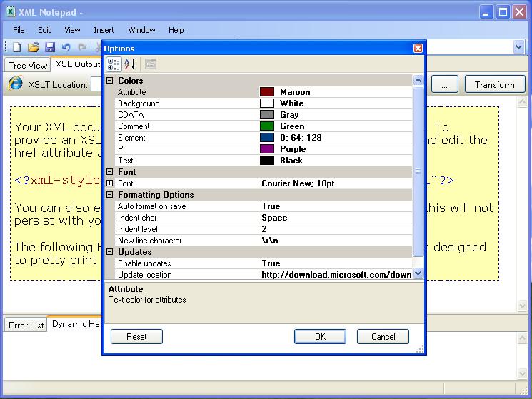Click the Redo arrow toolbar icon
The image size is (532, 399).
pos(82,47)
